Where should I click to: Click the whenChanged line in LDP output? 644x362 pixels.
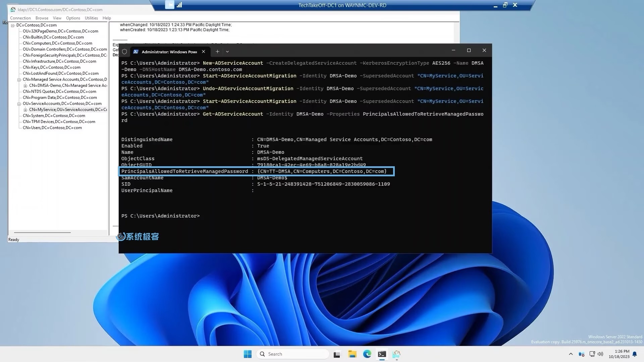click(x=176, y=25)
